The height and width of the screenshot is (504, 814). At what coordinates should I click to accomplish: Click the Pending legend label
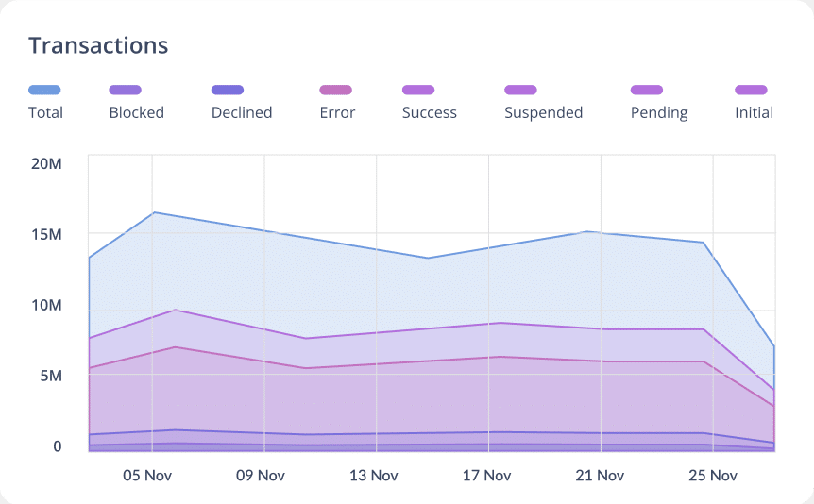point(659,113)
